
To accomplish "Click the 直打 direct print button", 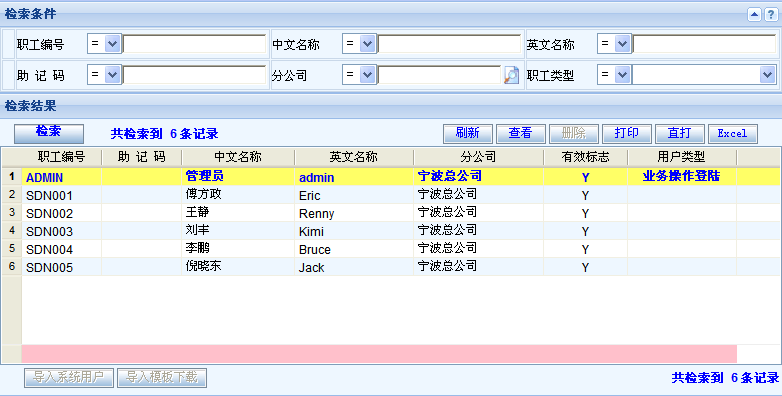I will pyautogui.click(x=680, y=133).
